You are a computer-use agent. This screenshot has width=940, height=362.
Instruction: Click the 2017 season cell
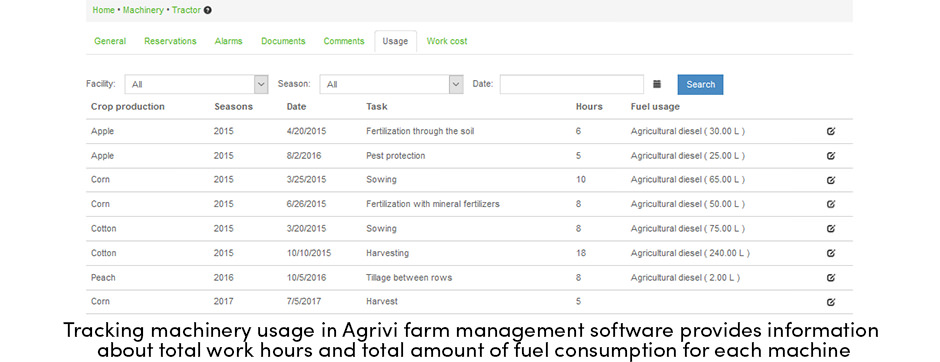point(224,301)
